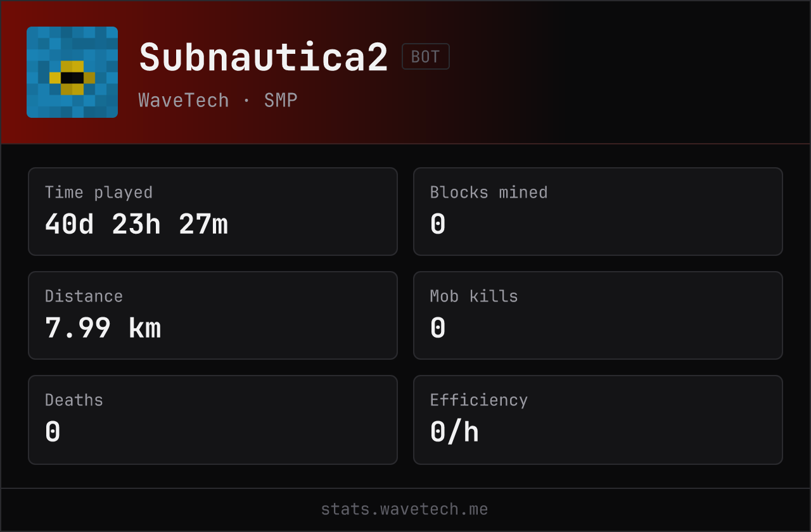The image size is (811, 532).
Task: Click the WaveTech · SMP subtitle
Action: [x=218, y=100]
